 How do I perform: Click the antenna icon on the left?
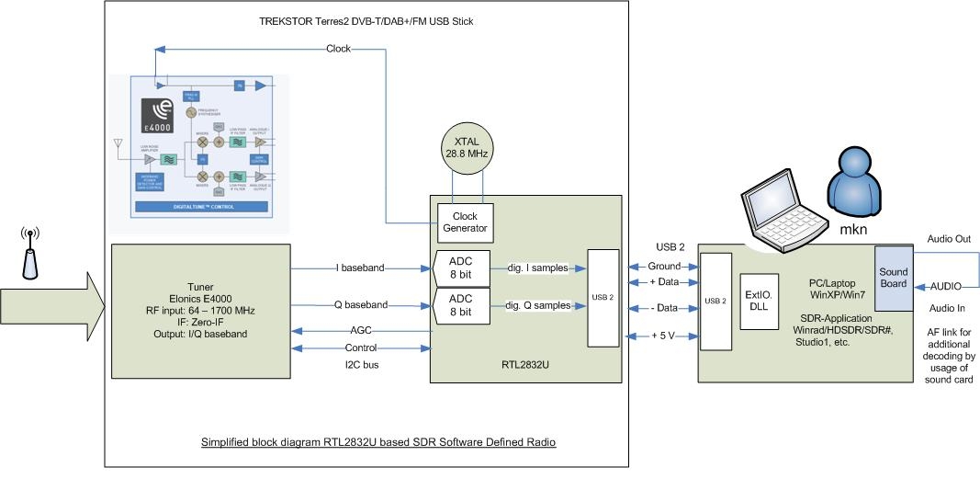(x=29, y=253)
